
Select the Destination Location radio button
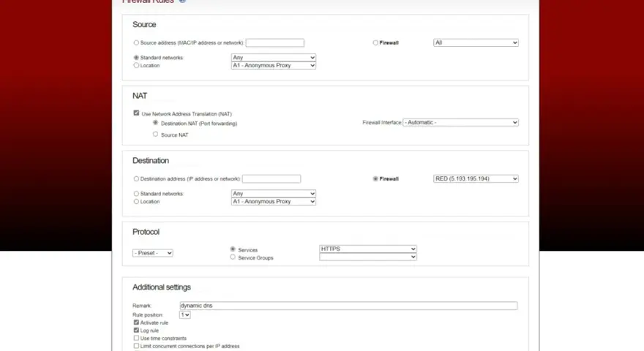pyautogui.click(x=136, y=202)
